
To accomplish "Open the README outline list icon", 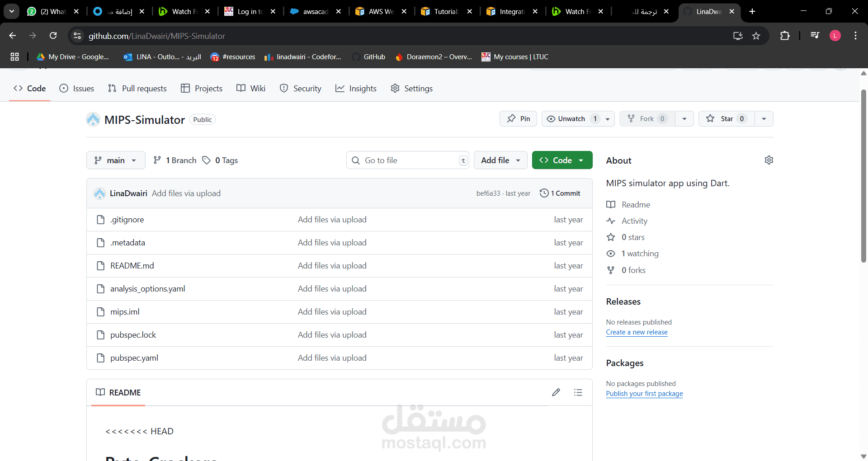I will pyautogui.click(x=578, y=392).
